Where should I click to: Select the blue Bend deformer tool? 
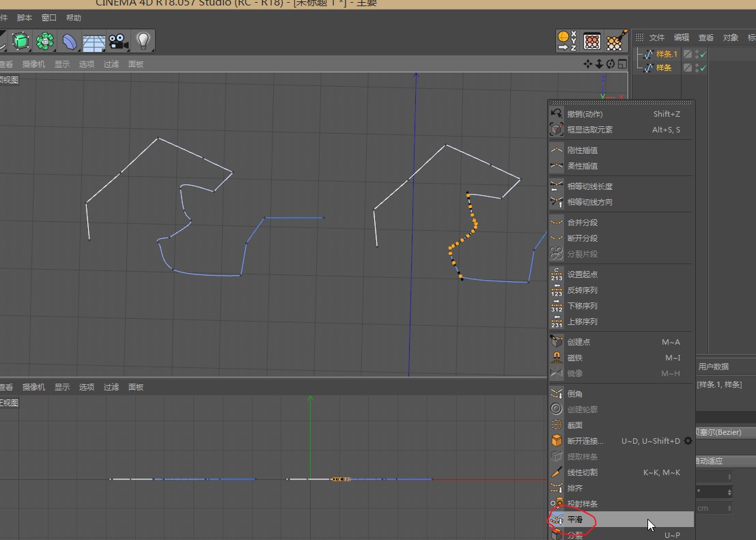pyautogui.click(x=70, y=42)
